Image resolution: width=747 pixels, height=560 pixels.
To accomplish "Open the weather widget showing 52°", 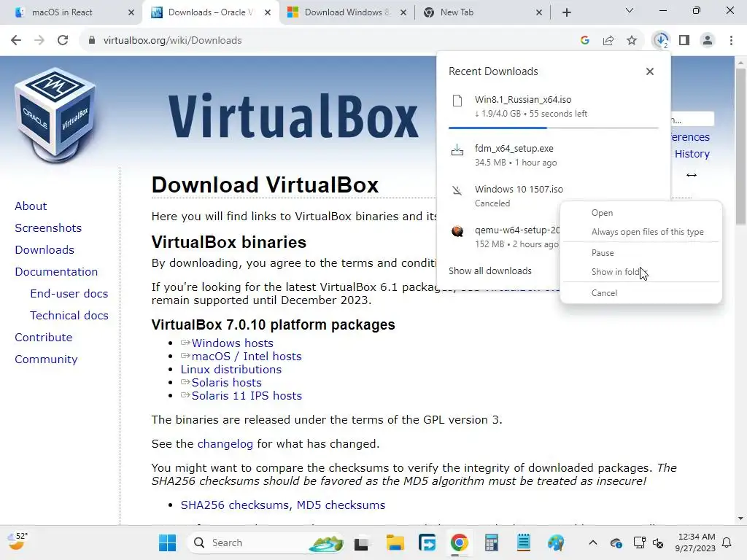I will [x=18, y=542].
